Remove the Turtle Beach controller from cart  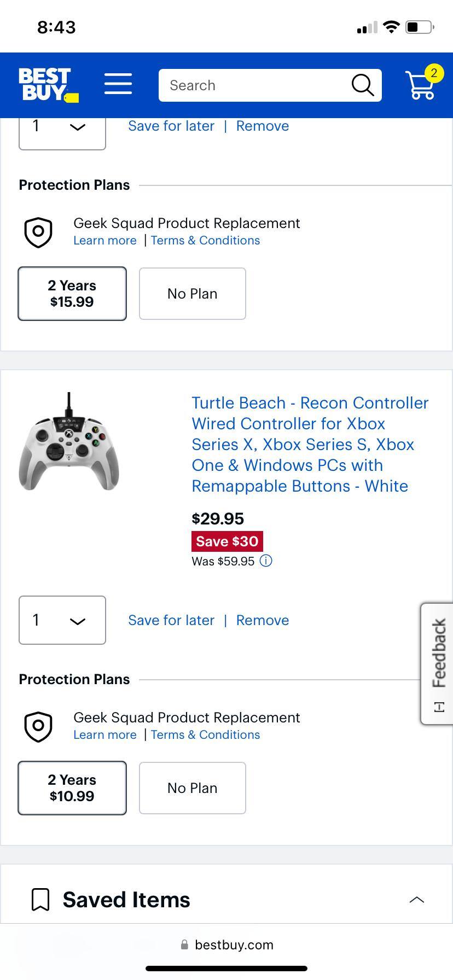262,620
